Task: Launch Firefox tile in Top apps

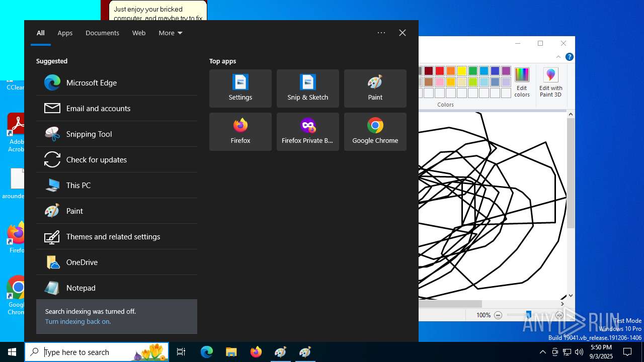Action: [x=240, y=132]
